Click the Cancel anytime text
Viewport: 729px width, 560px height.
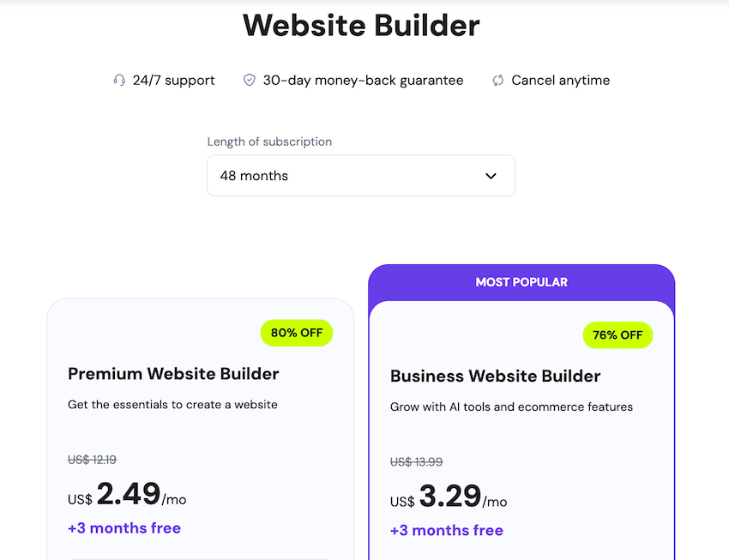560,81
